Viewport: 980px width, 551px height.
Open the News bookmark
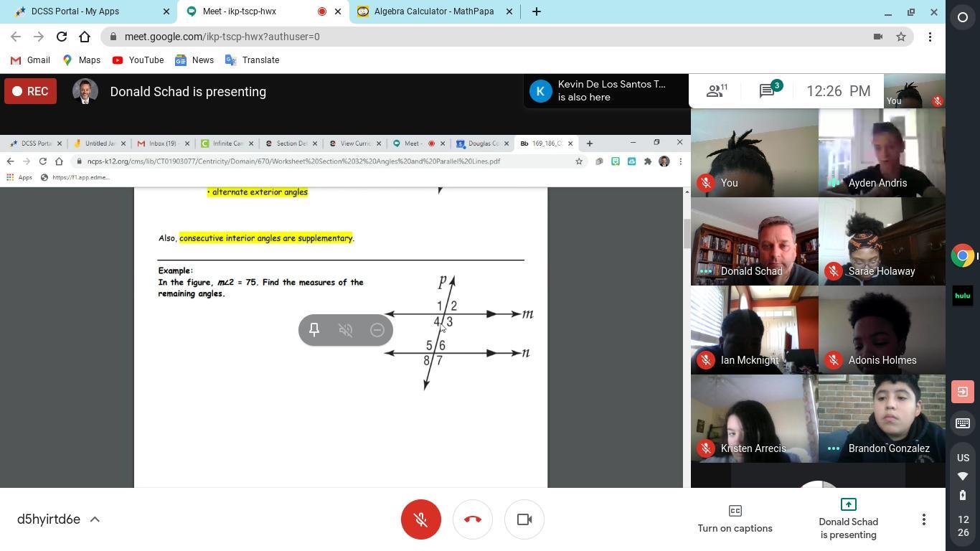[194, 60]
